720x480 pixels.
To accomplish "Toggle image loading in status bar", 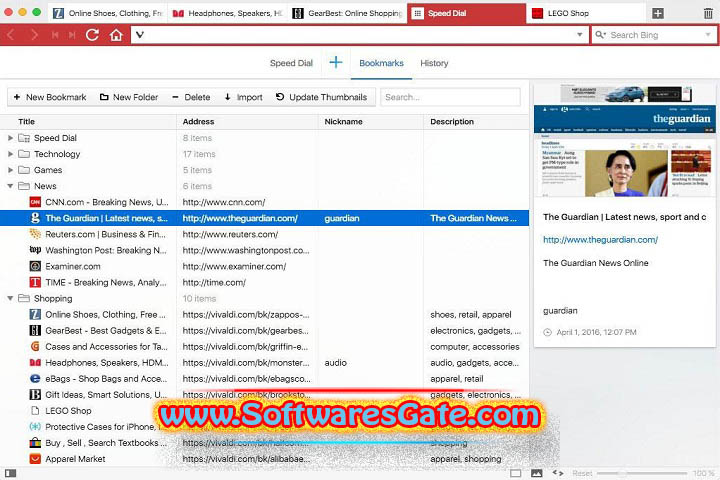I will pyautogui.click(x=536, y=473).
